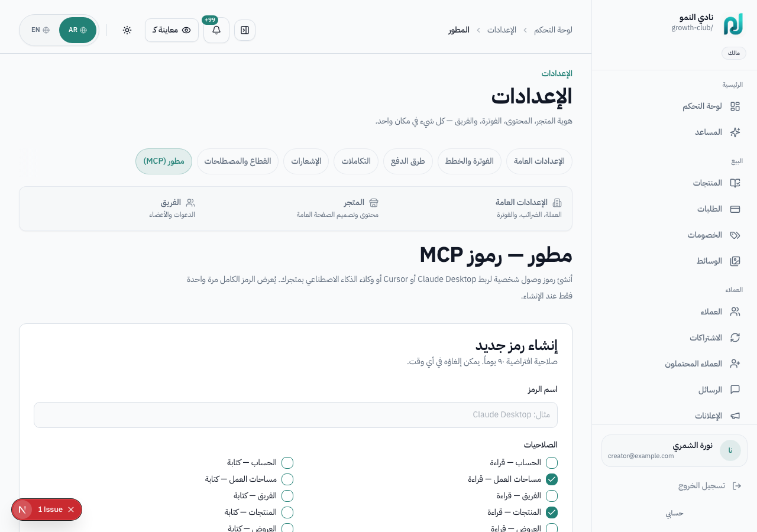
Task: Open الاشتراكات in sidebar menu
Action: (674, 338)
